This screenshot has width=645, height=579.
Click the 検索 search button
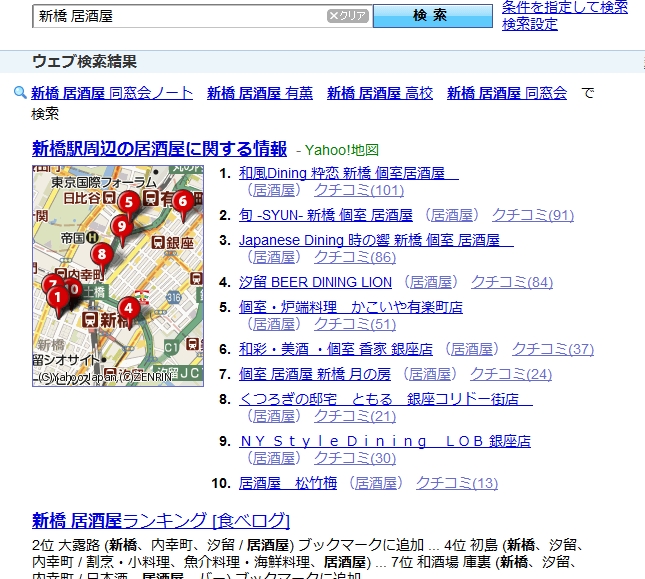[x=433, y=16]
